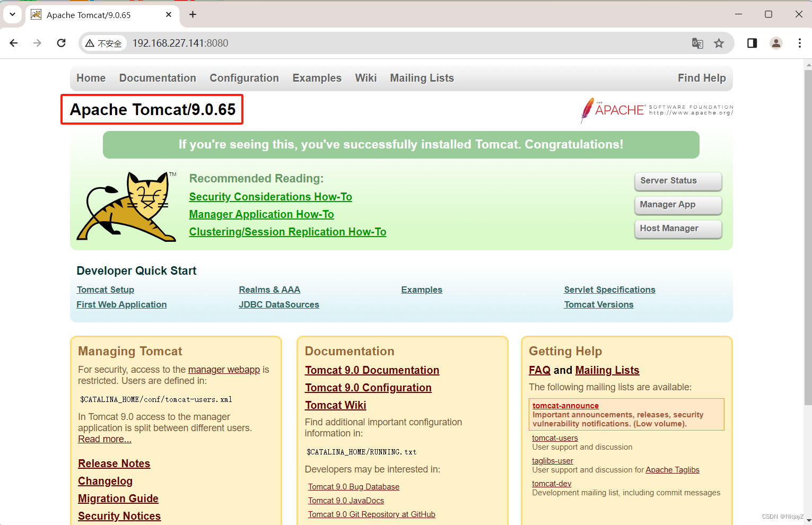Screen dimensions: 812x525
Task: Open Mailing Lists in the nav bar
Action: pyautogui.click(x=422, y=78)
